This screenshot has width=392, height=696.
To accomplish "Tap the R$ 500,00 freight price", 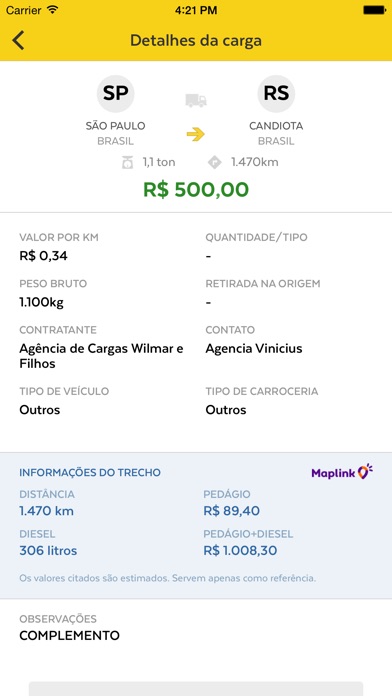I will point(196,190).
